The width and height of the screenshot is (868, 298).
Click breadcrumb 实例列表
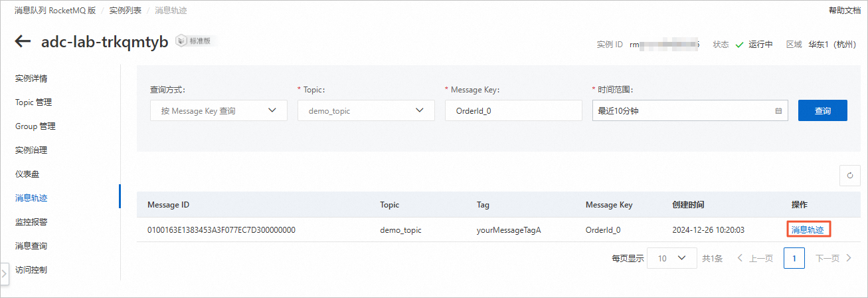(x=126, y=11)
